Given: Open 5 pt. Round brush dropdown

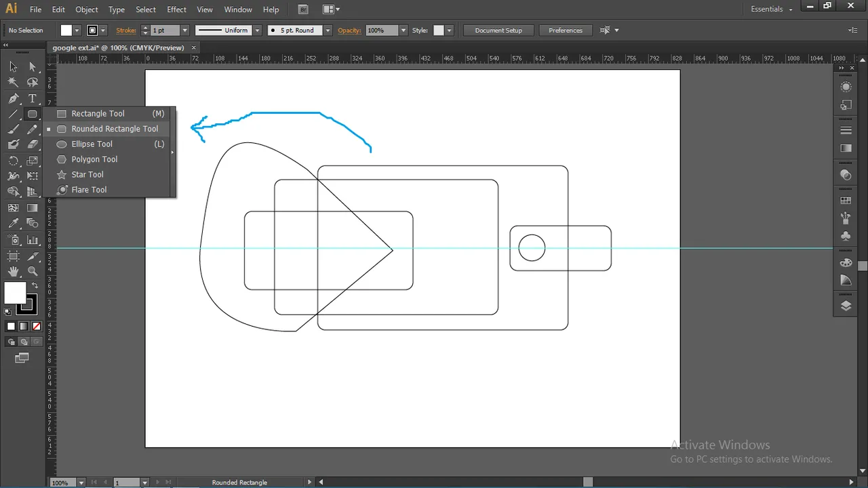Looking at the screenshot, I should coord(328,30).
